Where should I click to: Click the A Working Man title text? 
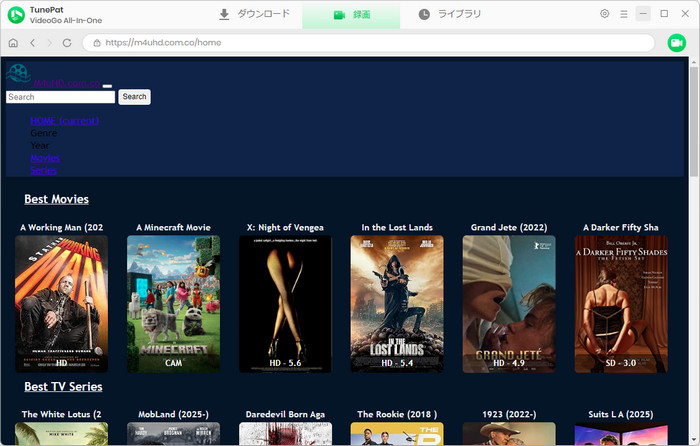pos(62,228)
